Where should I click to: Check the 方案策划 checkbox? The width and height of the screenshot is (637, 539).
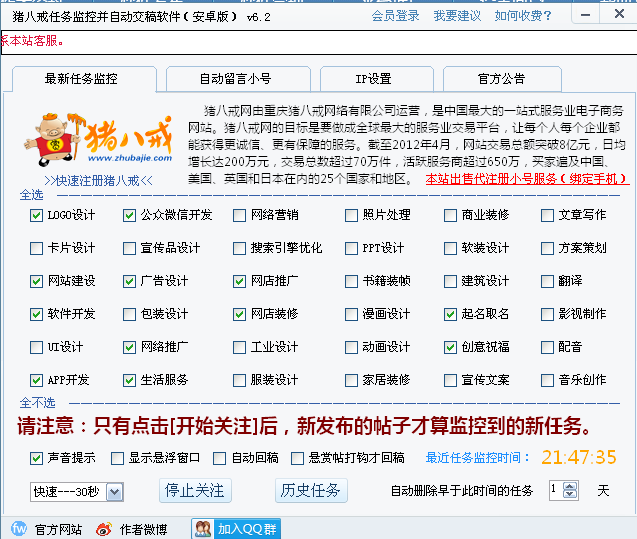547,248
